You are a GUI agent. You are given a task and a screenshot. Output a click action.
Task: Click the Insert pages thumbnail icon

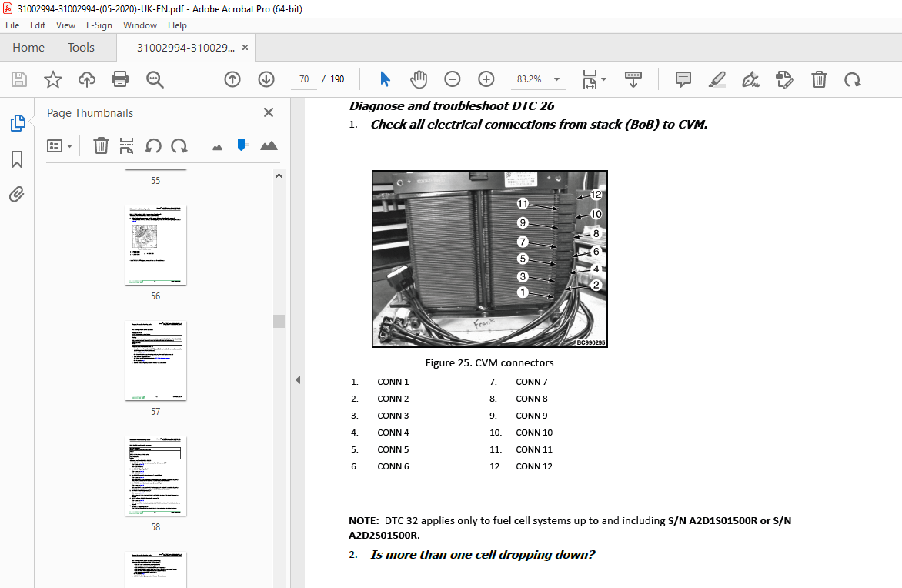pos(126,145)
